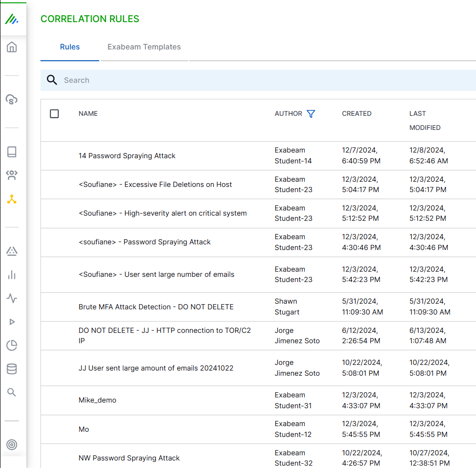
Task: Open the 'Mike_demo' rule
Action: (97, 400)
